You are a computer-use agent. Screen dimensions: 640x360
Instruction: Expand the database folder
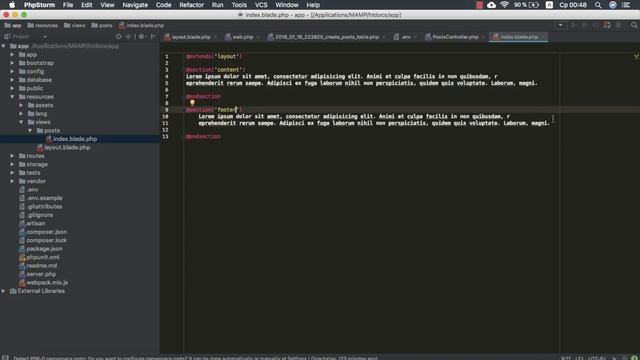click(12, 80)
